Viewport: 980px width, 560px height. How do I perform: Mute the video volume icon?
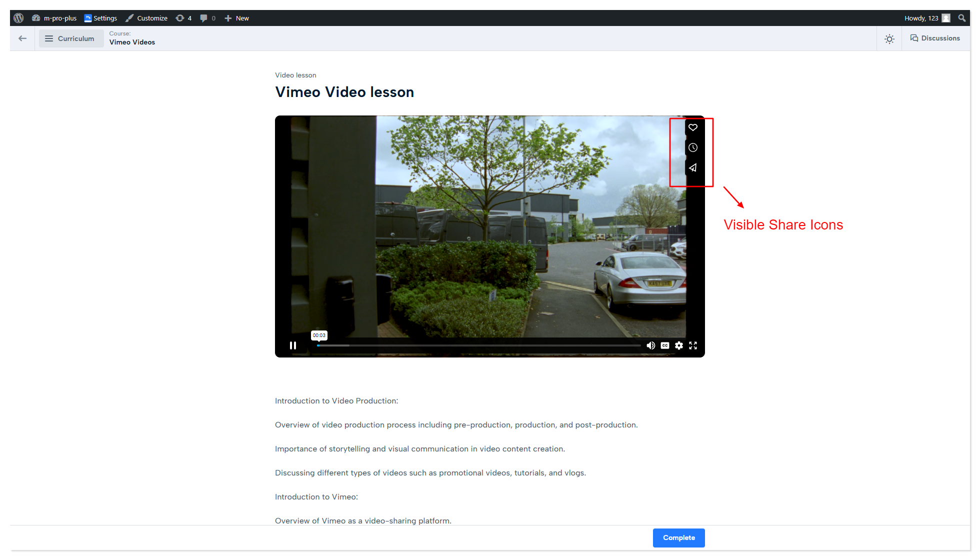click(650, 345)
